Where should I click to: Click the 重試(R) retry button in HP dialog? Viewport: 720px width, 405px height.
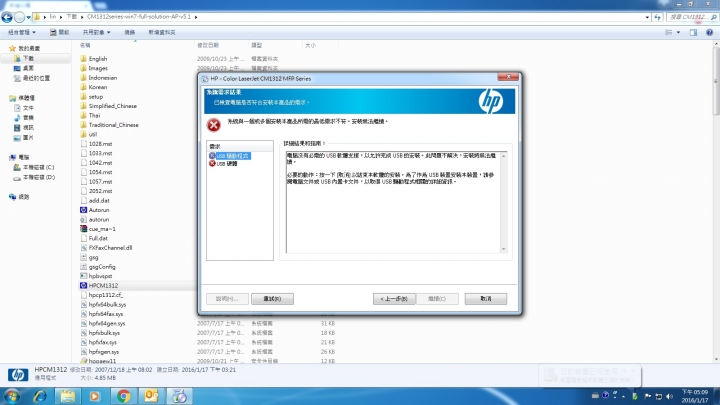[x=272, y=299]
